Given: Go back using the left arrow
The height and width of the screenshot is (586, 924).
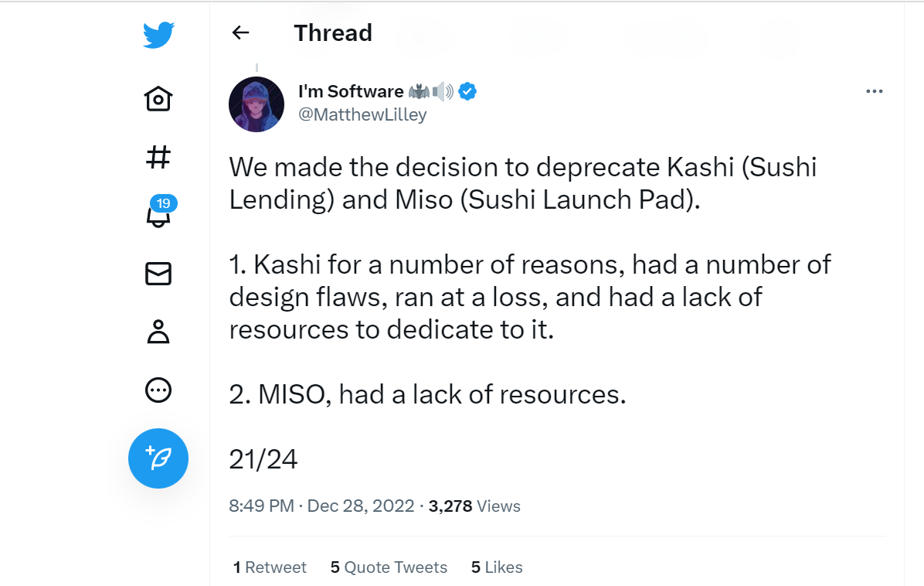Looking at the screenshot, I should 241,32.
